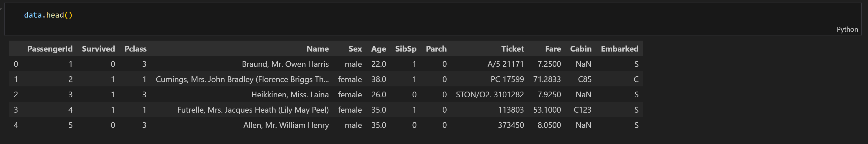Click the Pclass column header
The width and height of the screenshot is (868, 144).
135,49
